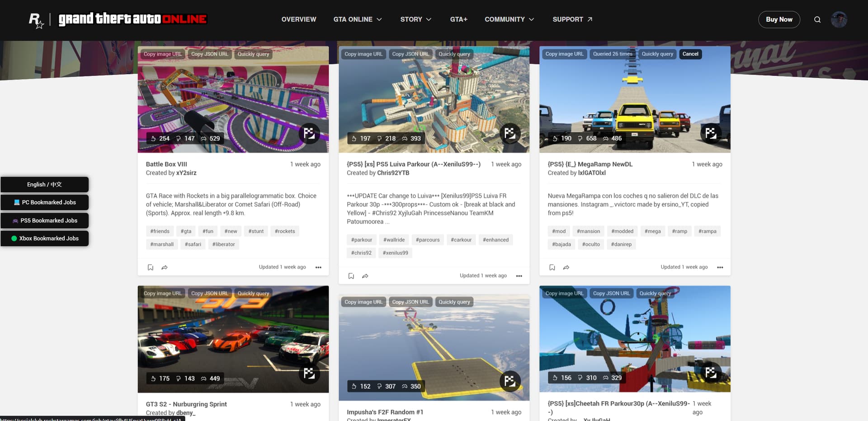Image resolution: width=868 pixels, height=421 pixels.
Task: Expand the Story dropdown menu
Action: coord(415,19)
